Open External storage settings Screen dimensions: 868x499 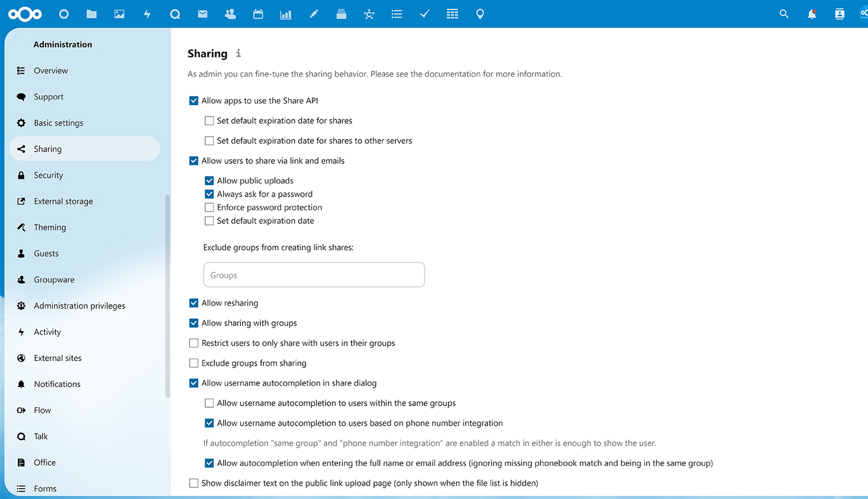[63, 201]
